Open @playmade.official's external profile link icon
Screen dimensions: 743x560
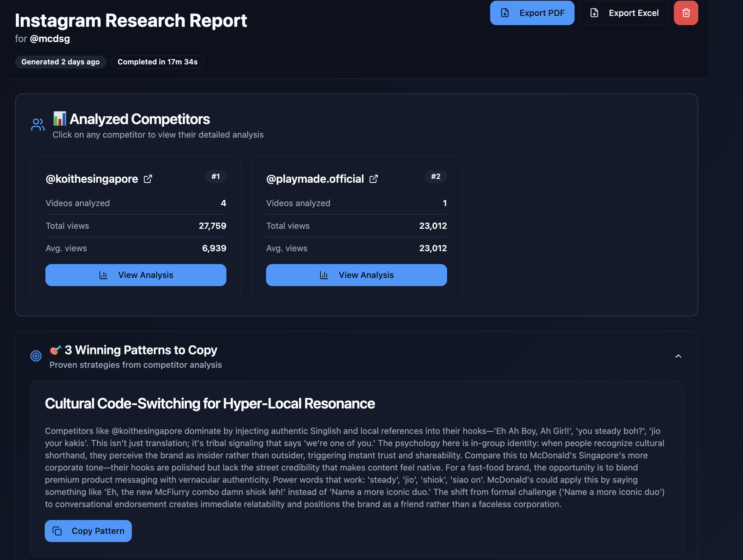[374, 179]
